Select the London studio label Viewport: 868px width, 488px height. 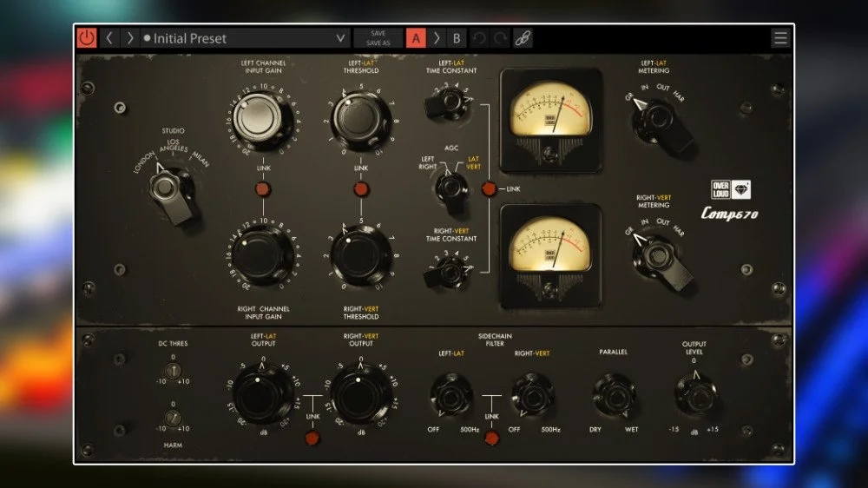[x=144, y=162]
